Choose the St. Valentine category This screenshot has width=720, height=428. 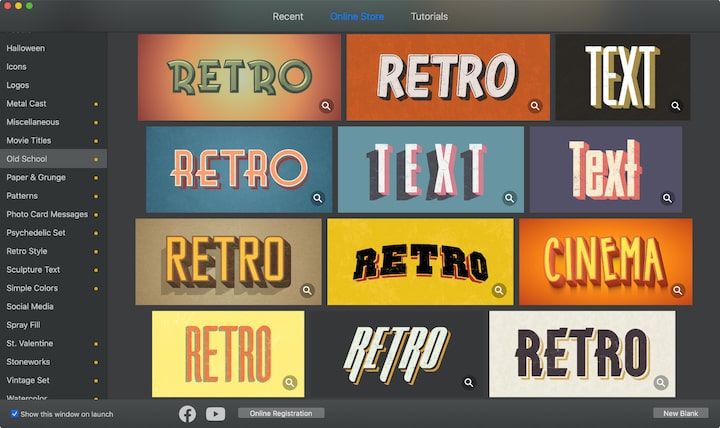[x=53, y=344]
